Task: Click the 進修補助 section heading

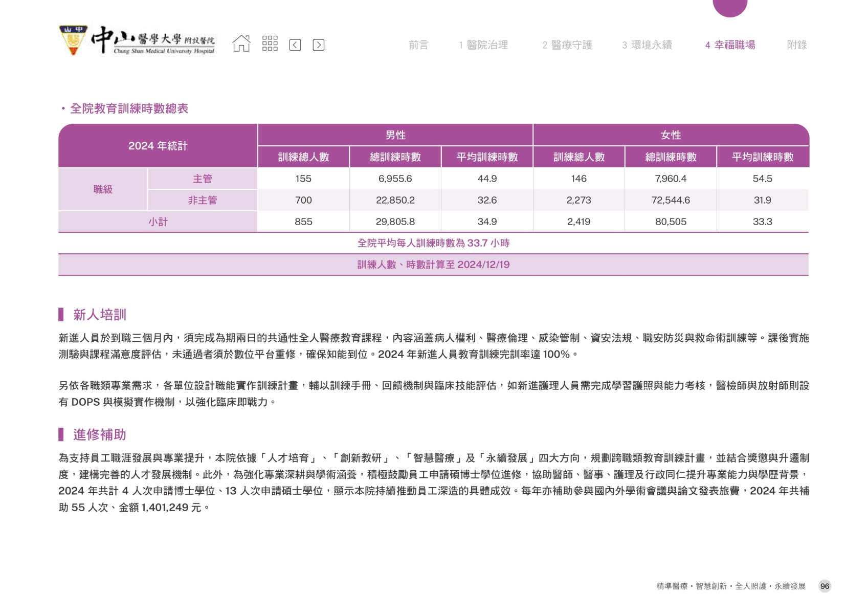Action: (x=99, y=435)
